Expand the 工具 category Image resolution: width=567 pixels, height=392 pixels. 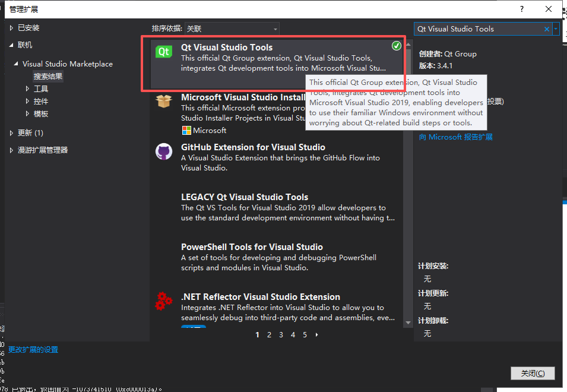tap(27, 88)
